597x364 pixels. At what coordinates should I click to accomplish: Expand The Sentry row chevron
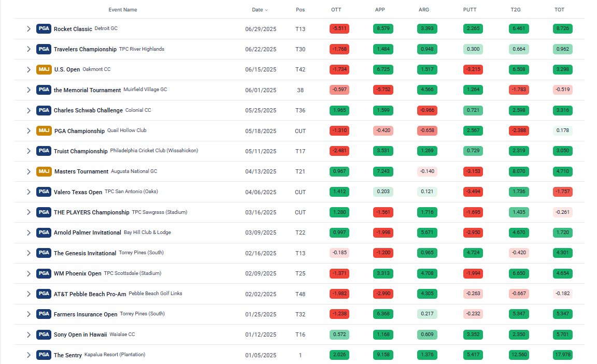coord(29,355)
